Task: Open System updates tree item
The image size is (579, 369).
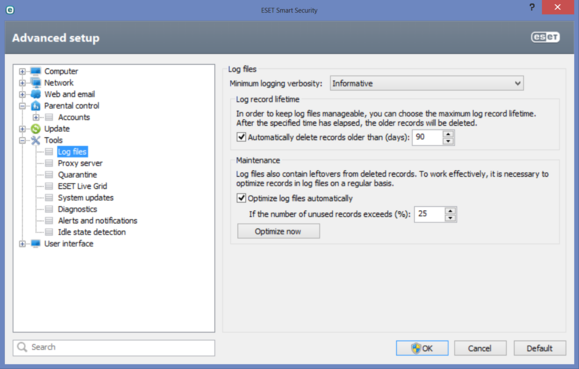Action: 86,197
